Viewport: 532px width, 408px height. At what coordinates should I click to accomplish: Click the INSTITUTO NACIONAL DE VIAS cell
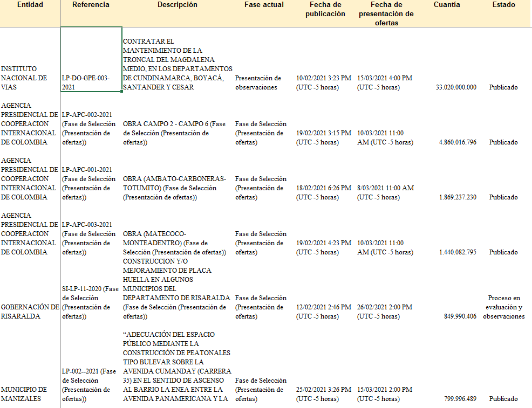(24, 78)
